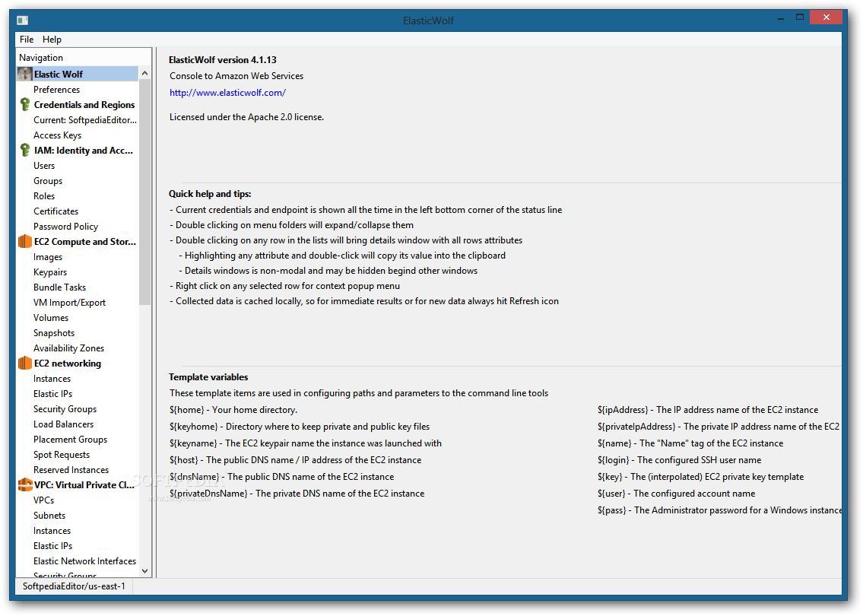Select Credentials and Regions folder
The height and width of the screenshot is (616, 863).
pyautogui.click(x=84, y=105)
